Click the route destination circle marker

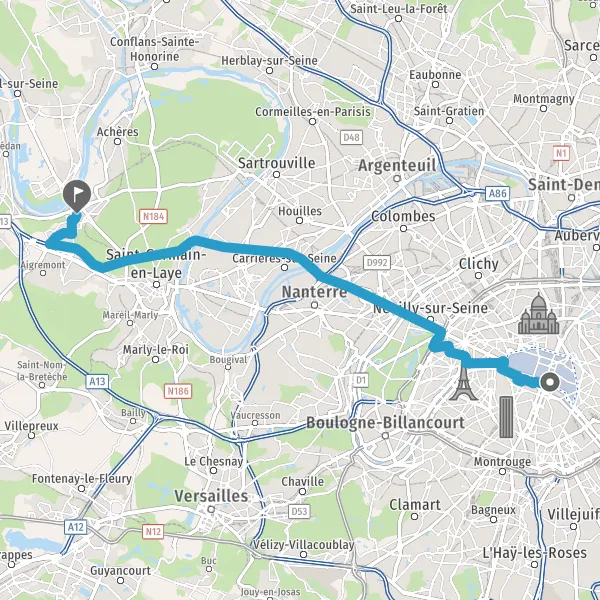coord(550,382)
